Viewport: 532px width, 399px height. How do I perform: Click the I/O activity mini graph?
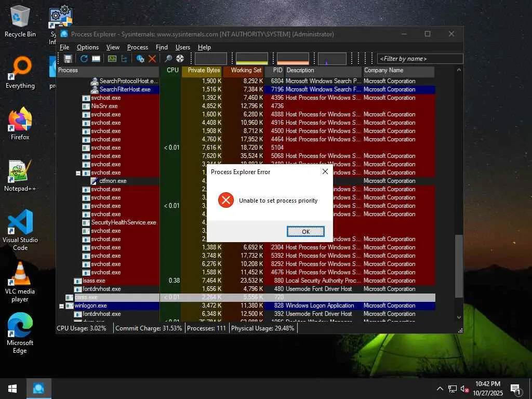[332, 59]
